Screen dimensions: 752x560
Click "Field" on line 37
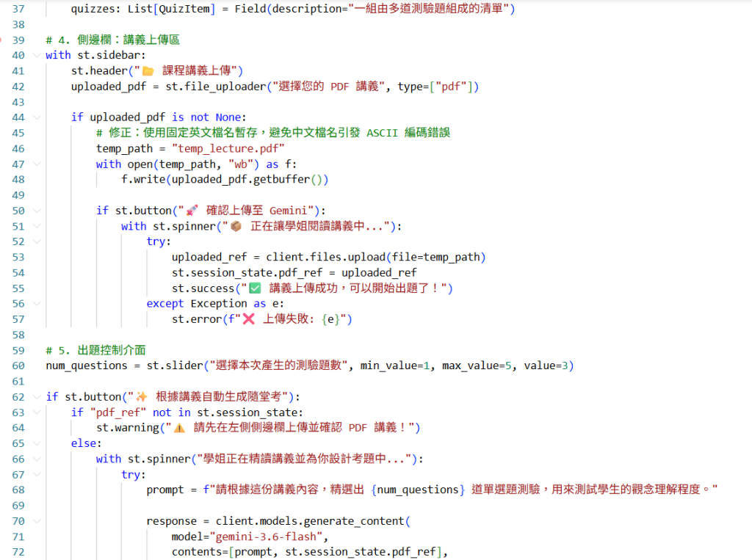coord(250,9)
